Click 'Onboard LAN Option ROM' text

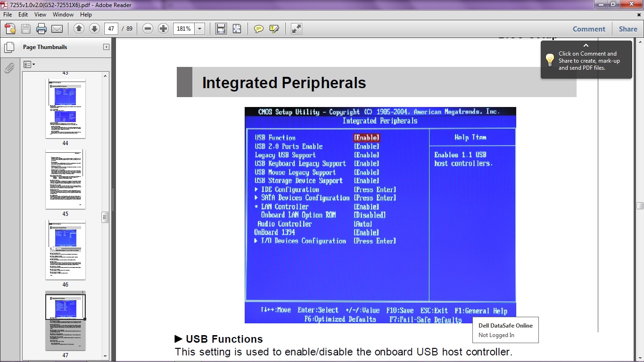298,215
